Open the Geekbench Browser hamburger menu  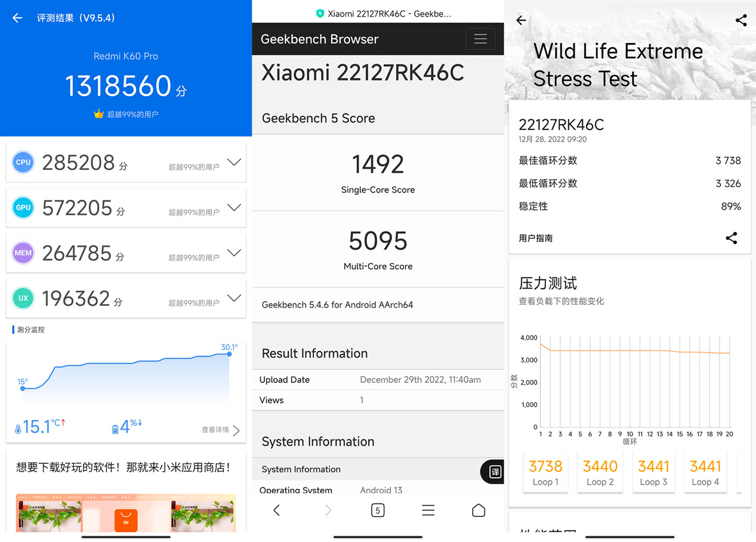(480, 39)
